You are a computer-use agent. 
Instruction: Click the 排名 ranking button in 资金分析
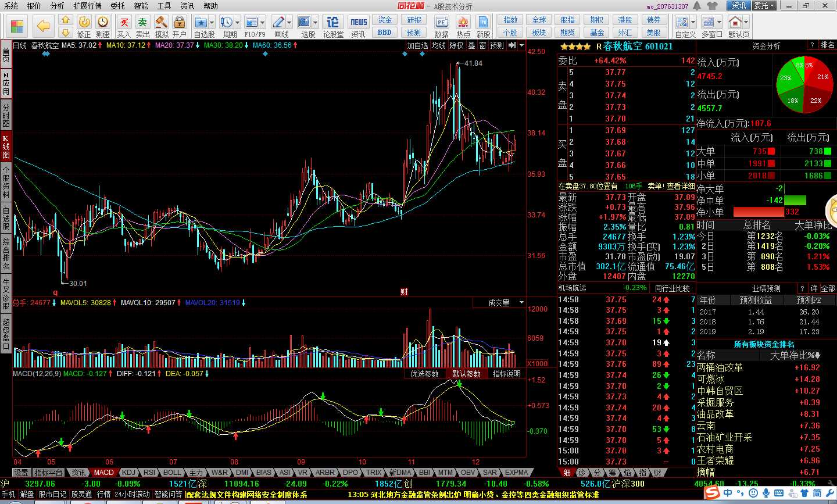tap(827, 45)
